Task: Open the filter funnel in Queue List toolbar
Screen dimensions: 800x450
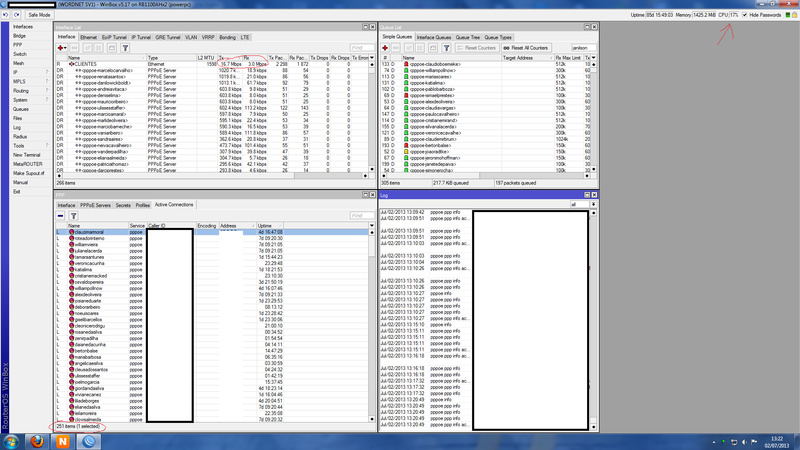Action: point(446,48)
